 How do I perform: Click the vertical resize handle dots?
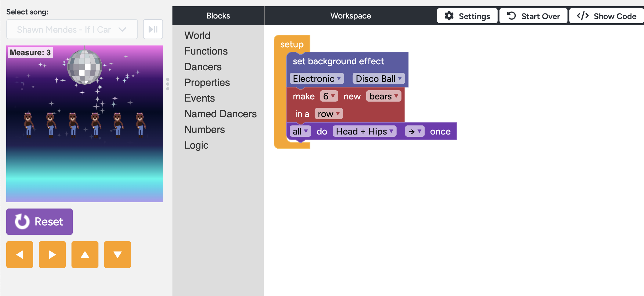click(168, 84)
